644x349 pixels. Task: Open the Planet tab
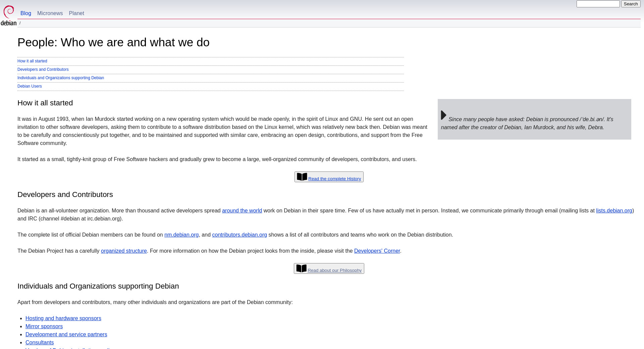pos(76,13)
